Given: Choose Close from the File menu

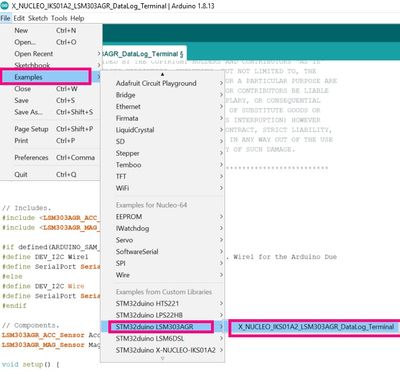Looking at the screenshot, I should point(50,89).
